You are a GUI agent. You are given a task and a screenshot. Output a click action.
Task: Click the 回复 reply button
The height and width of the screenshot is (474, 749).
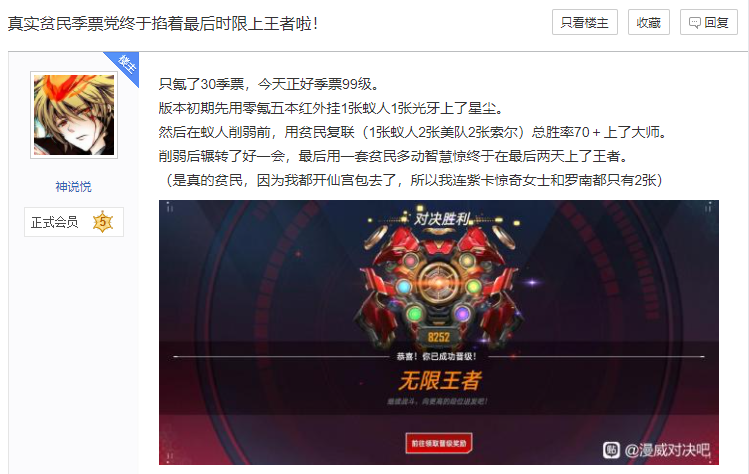tap(708, 22)
